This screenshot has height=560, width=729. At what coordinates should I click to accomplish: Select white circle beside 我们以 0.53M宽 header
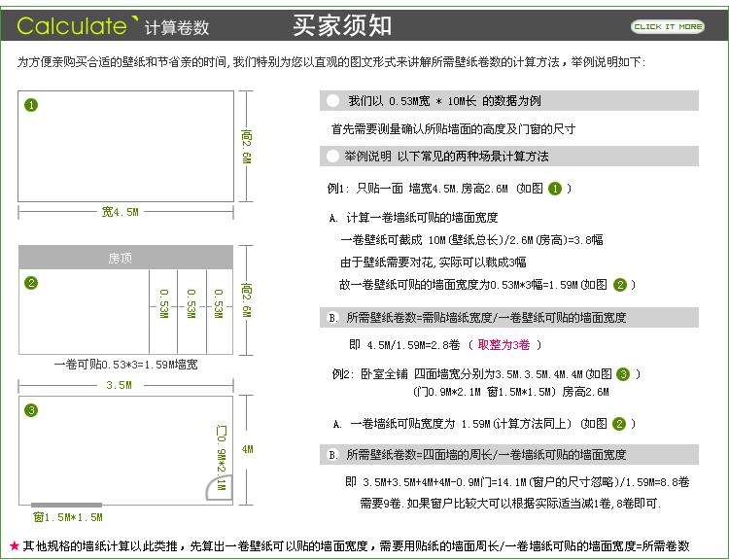click(333, 101)
